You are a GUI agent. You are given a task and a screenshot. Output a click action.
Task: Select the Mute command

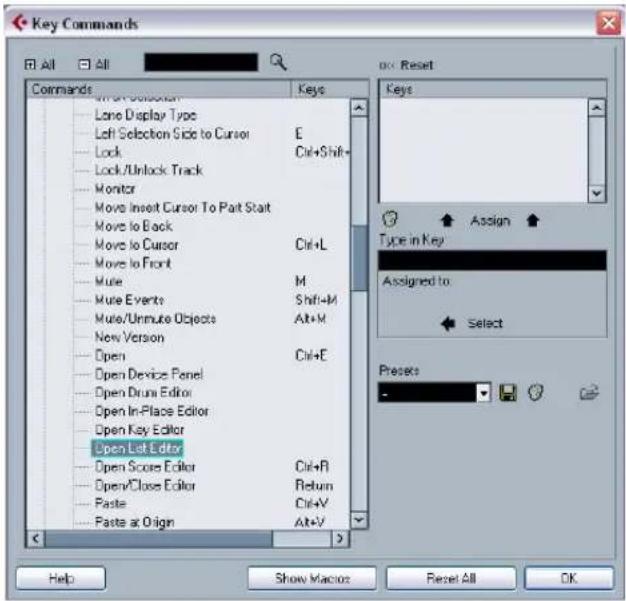tap(109, 281)
